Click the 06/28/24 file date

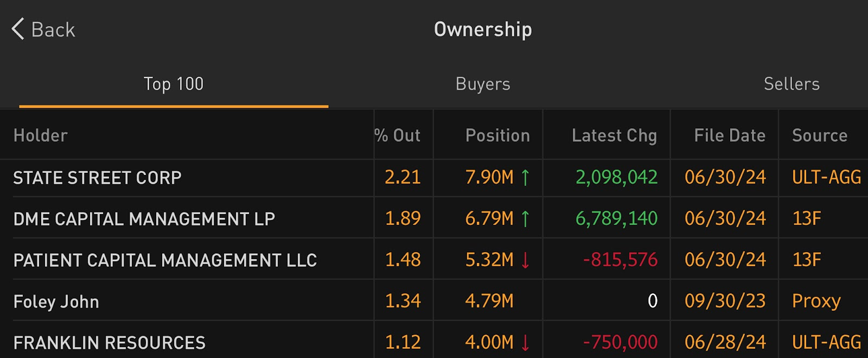[x=725, y=342]
